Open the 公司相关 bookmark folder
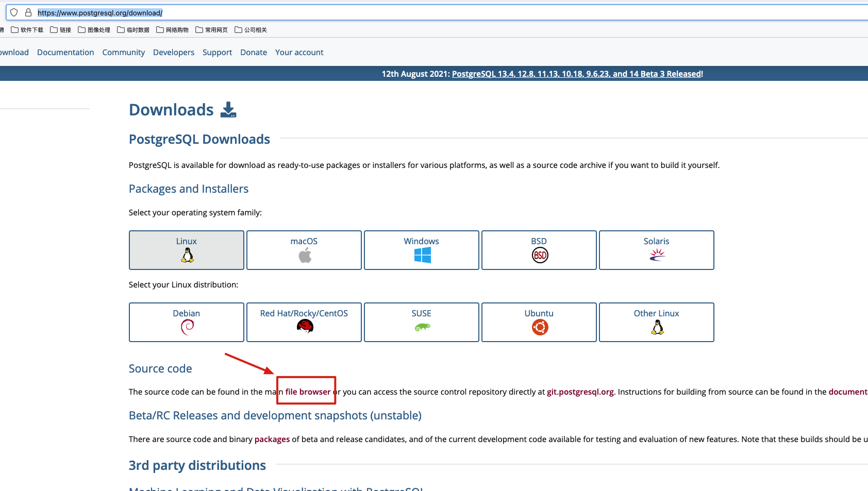 251,30
